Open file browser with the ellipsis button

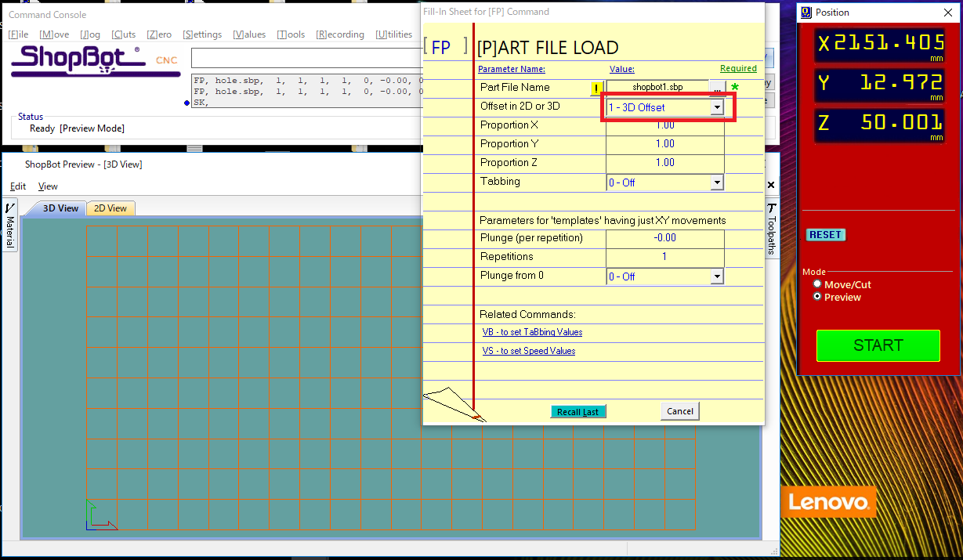pyautogui.click(x=717, y=88)
